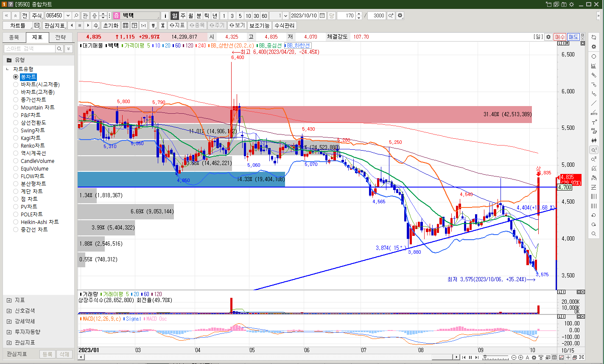
Task: Select the 틱 tick period button
Action: [x=207, y=15]
